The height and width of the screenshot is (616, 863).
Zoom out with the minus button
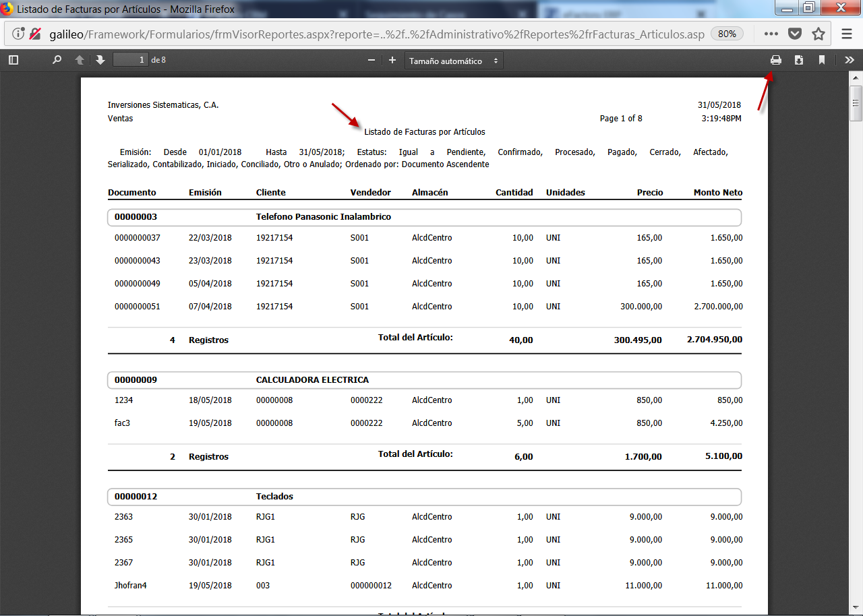pyautogui.click(x=371, y=60)
